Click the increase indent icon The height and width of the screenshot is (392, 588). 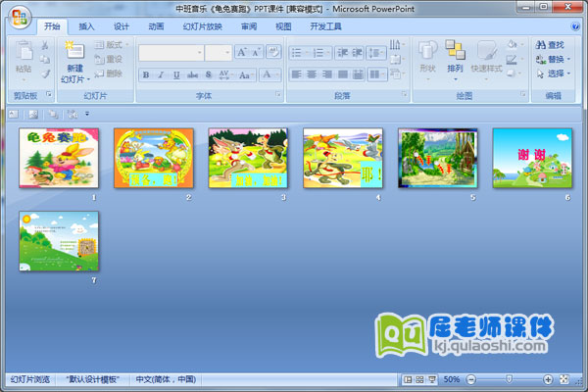pyautogui.click(x=357, y=53)
